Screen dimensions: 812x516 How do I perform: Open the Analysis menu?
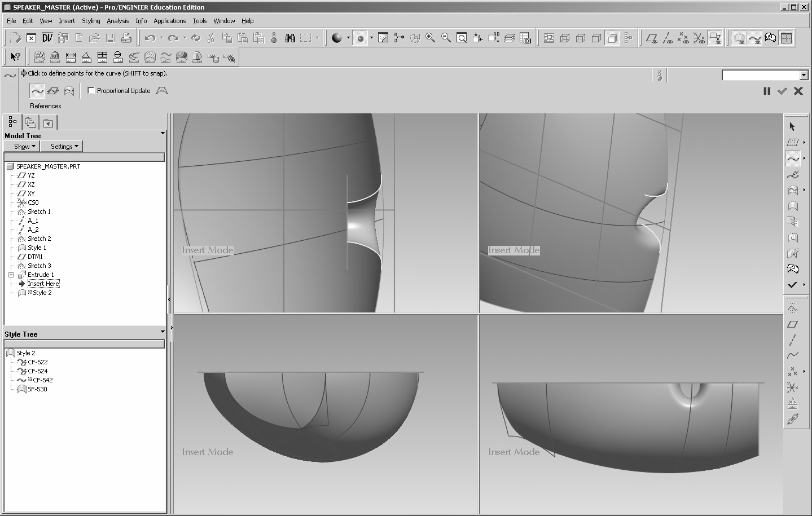pyautogui.click(x=117, y=21)
